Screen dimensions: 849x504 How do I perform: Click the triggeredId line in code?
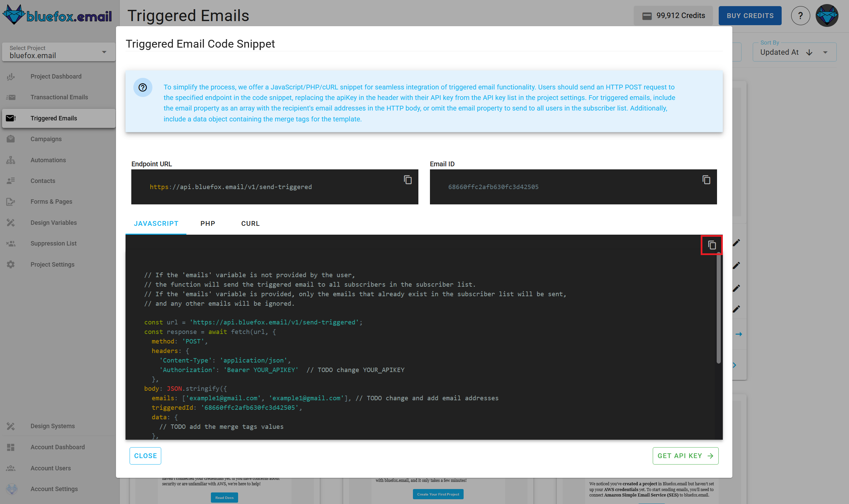227,407
